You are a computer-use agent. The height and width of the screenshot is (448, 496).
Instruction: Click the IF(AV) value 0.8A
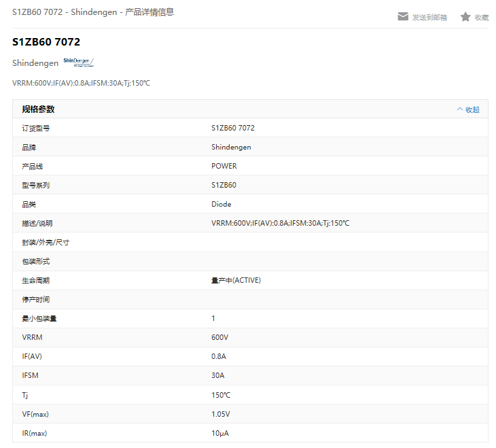tap(219, 356)
